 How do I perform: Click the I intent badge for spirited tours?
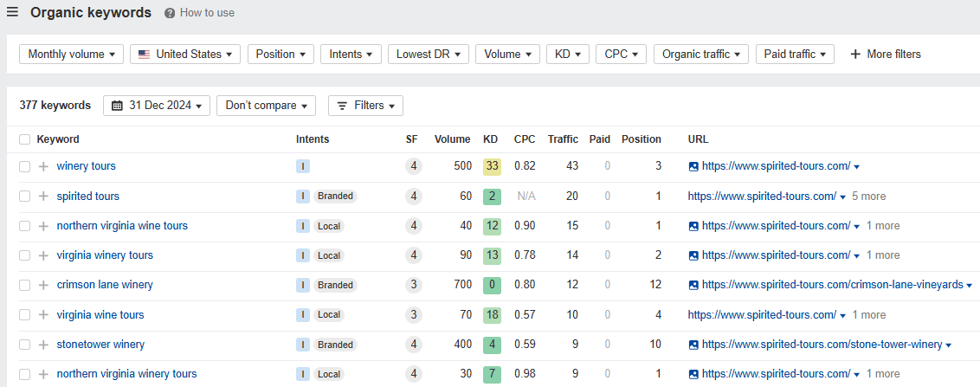[x=302, y=197]
